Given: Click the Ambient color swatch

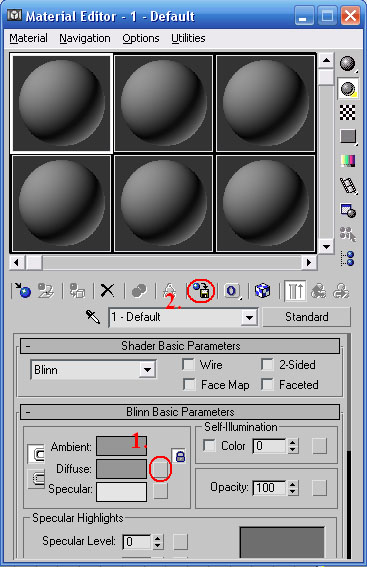Looking at the screenshot, I should (x=121, y=446).
